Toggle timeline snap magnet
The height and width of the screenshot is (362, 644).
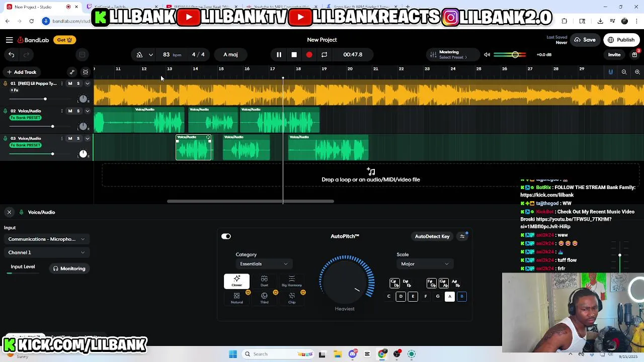[x=611, y=72]
